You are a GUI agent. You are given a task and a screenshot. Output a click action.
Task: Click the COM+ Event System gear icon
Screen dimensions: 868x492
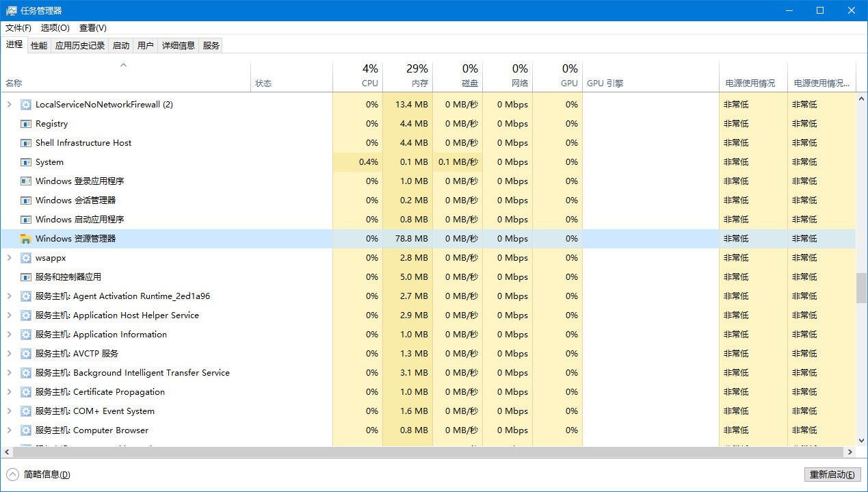coord(26,411)
